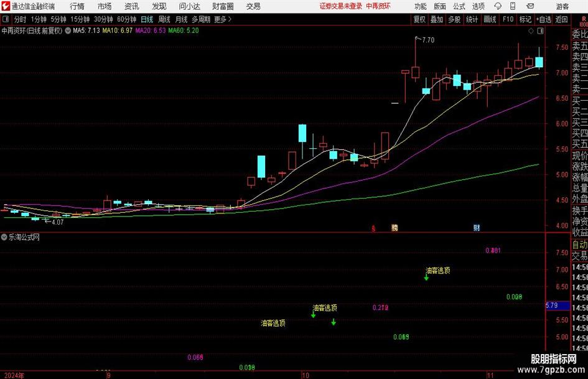Open the mail envelope icon
Image resolution: width=588 pixels, height=379 pixels.
(x=530, y=6)
